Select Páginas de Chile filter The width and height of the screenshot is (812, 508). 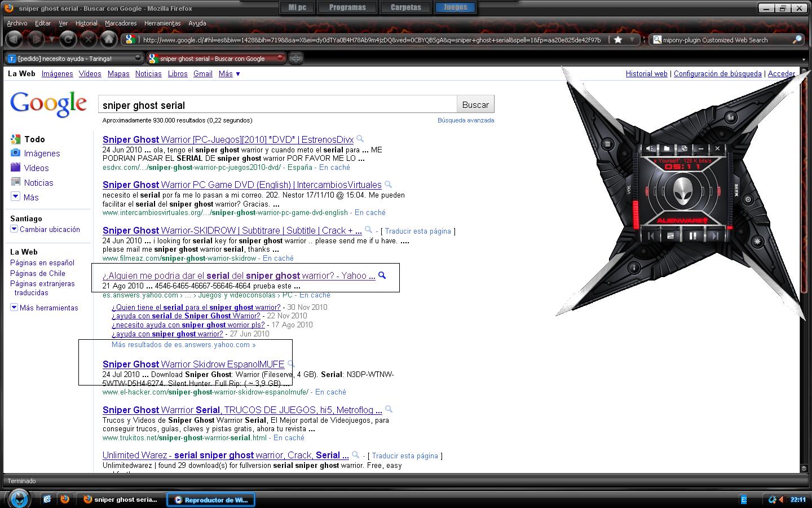tap(38, 273)
